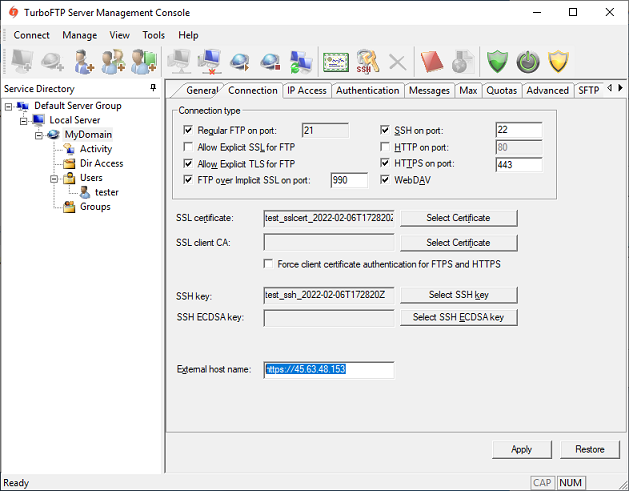Image resolution: width=629 pixels, height=491 pixels.
Task: Switch to the Quotas tab
Action: [x=501, y=91]
